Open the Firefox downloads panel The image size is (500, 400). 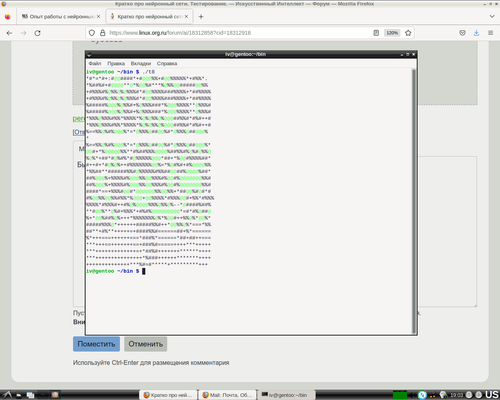coord(476,33)
